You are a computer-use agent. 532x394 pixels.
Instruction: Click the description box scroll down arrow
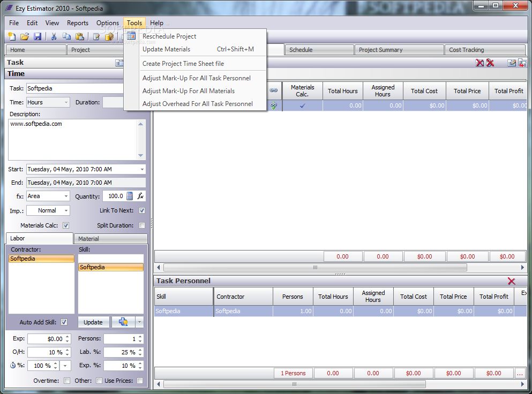[x=140, y=155]
